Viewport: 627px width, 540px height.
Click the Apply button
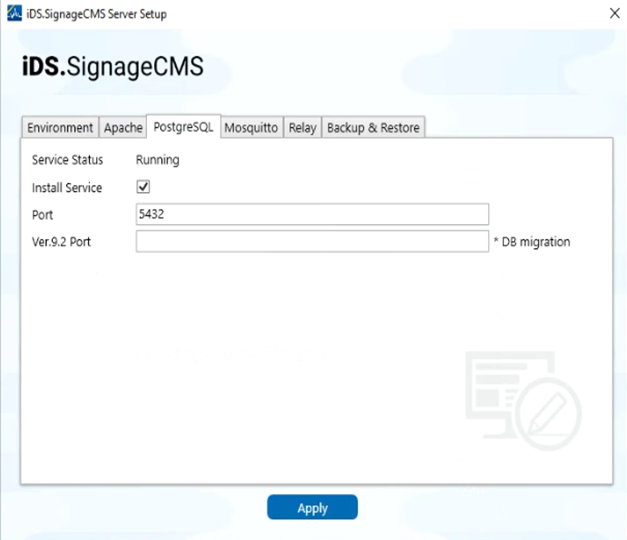coord(312,507)
